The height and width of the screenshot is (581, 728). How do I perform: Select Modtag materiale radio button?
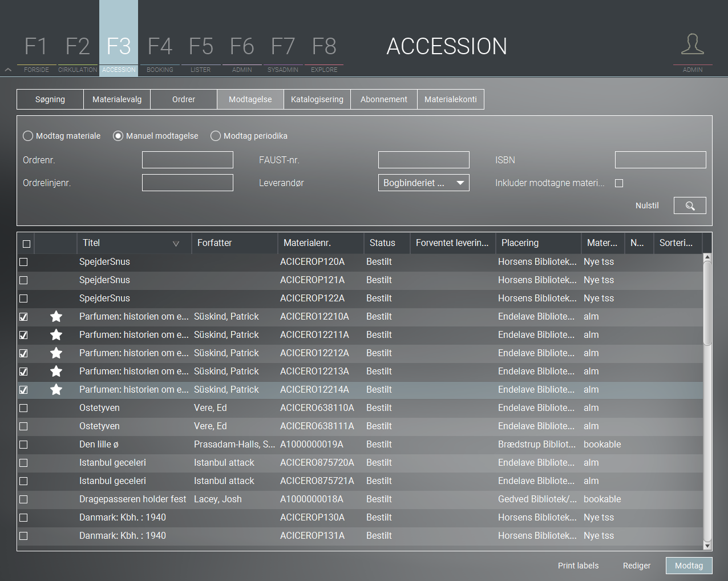pyautogui.click(x=28, y=136)
